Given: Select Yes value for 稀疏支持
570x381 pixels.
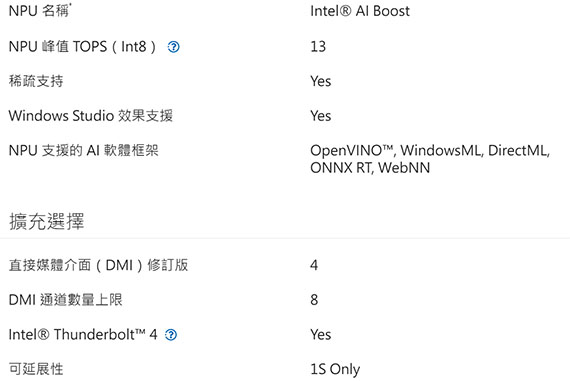Looking at the screenshot, I should 321,81.
